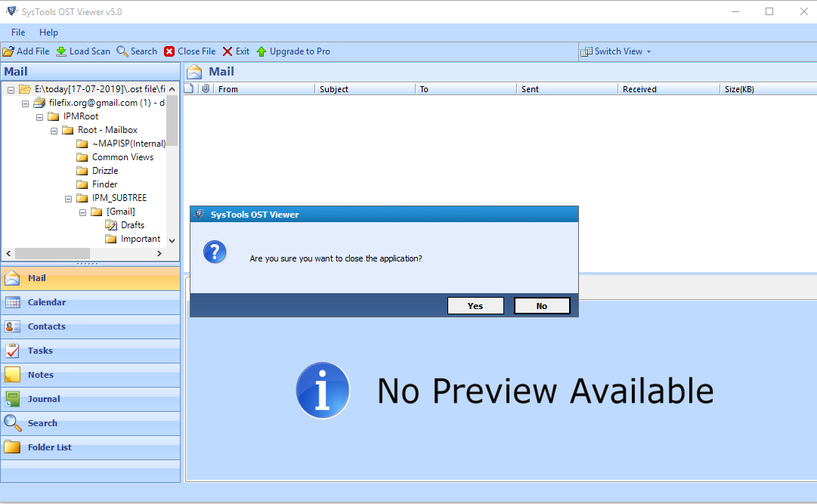Viewport: 817px width, 504px height.
Task: Click the attachment paperclip column icon
Action: pos(206,88)
